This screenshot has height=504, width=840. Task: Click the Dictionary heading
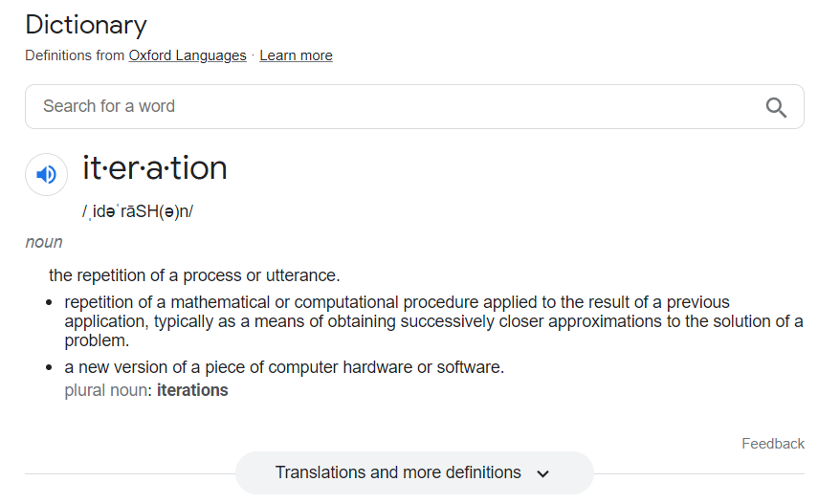86,25
